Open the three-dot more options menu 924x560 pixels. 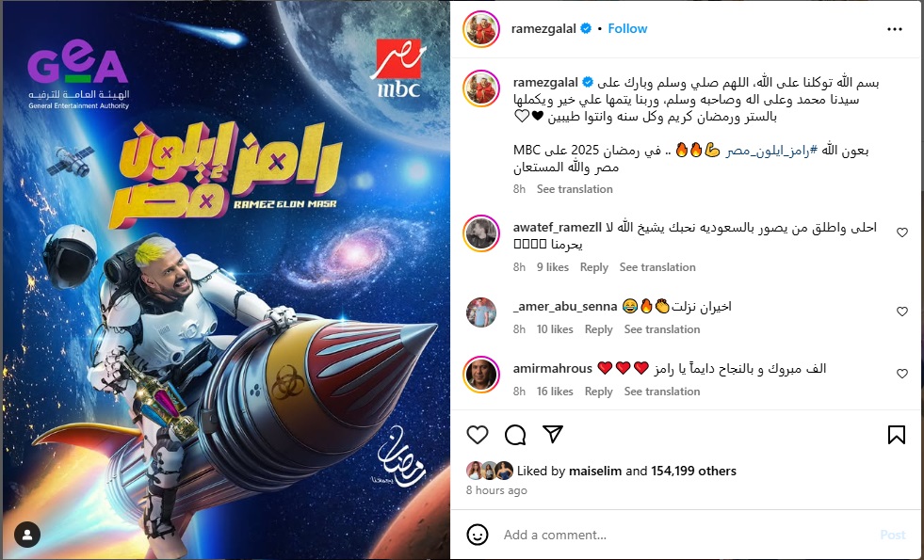[x=894, y=29]
